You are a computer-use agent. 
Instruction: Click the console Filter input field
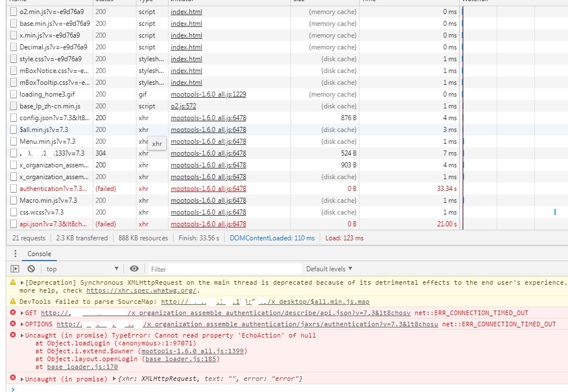coord(225,269)
